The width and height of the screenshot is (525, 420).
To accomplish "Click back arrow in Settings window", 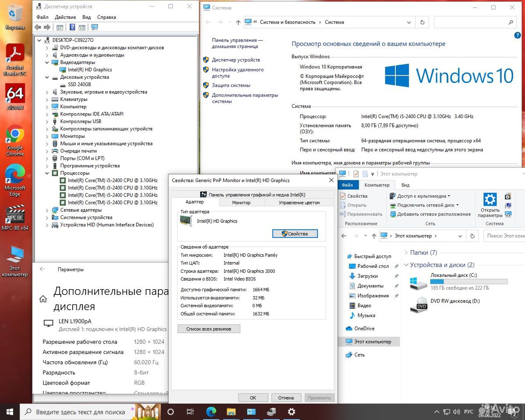I will coord(42,269).
